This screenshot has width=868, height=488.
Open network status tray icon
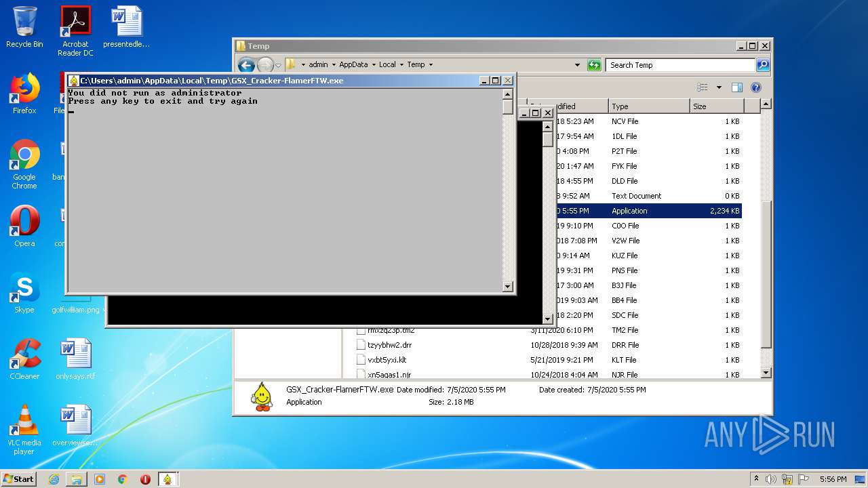click(x=787, y=479)
